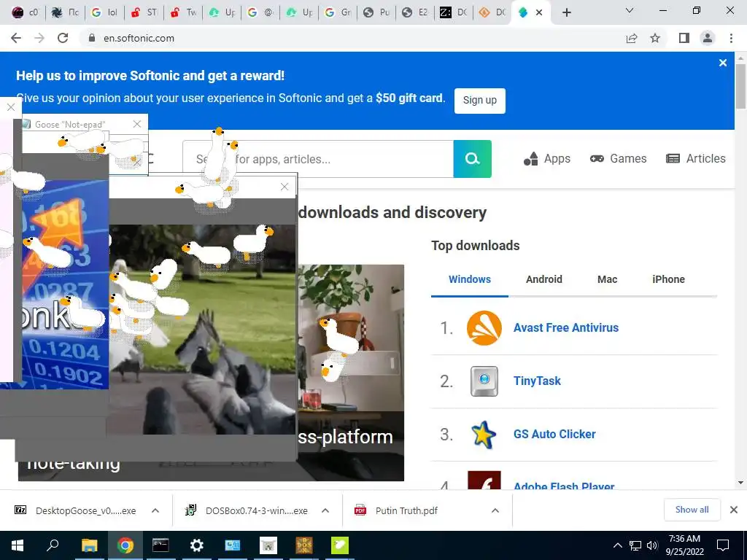747x560 pixels.
Task: Open the TinyTask link
Action: (537, 381)
